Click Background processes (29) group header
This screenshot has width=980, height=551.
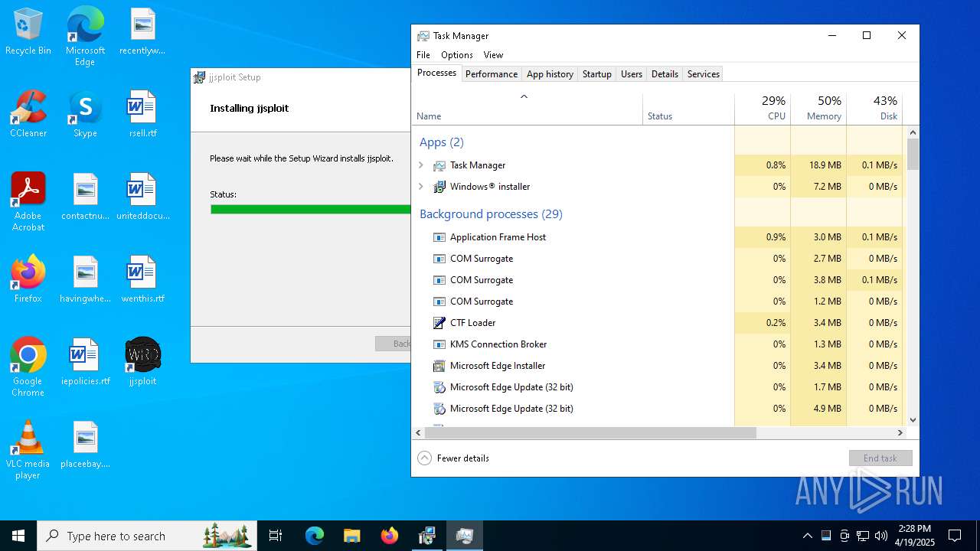491,214
